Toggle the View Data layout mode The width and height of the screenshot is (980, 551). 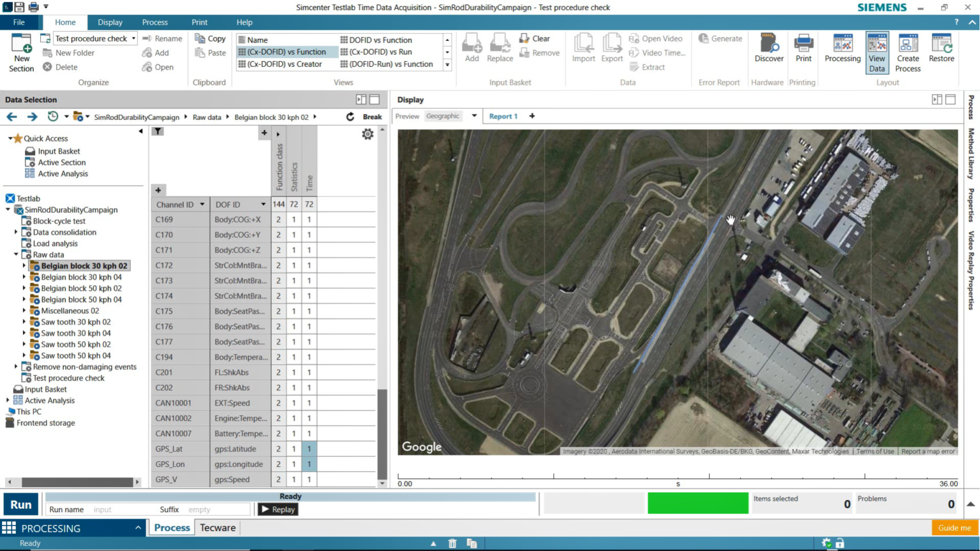click(877, 52)
